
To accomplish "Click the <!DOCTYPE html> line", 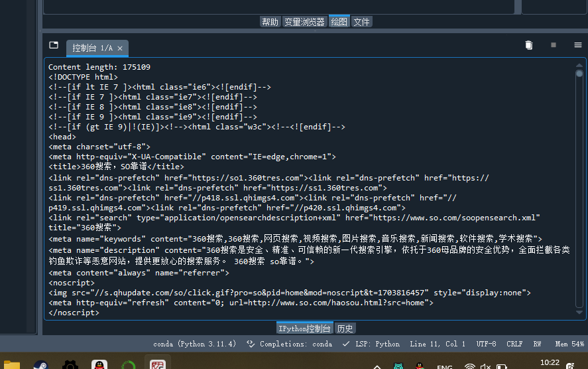I will tap(83, 77).
